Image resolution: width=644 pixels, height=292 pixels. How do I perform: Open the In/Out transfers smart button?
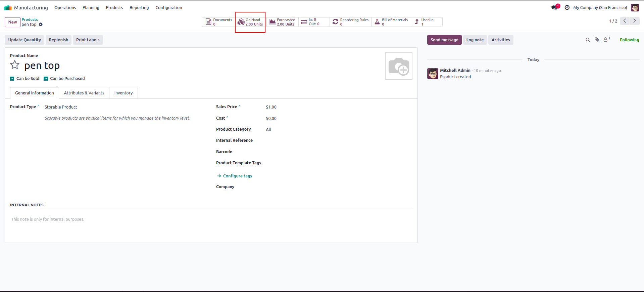(x=314, y=22)
